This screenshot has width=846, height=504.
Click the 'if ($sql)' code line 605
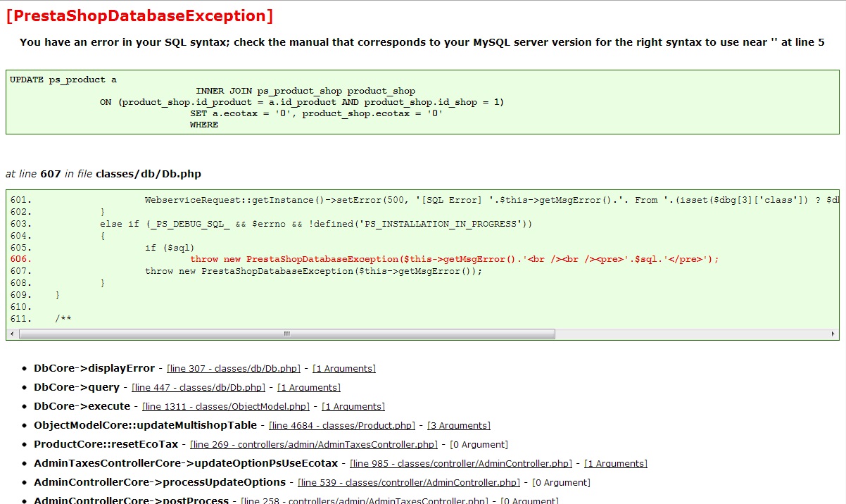(x=170, y=248)
